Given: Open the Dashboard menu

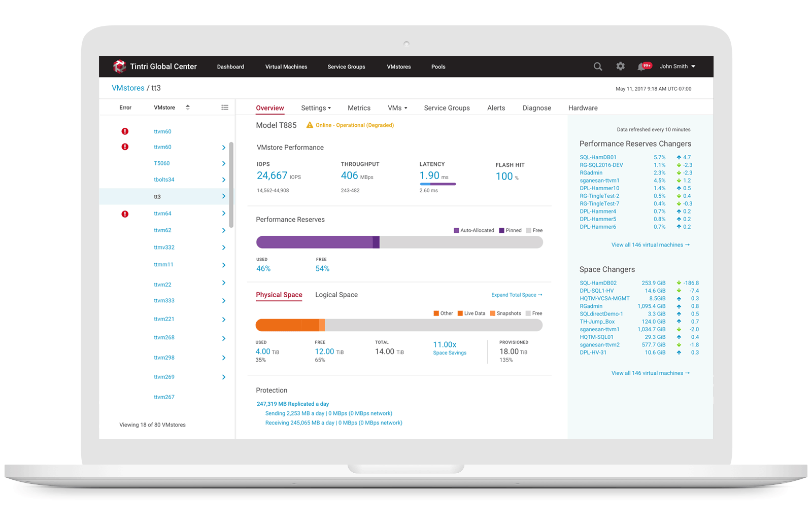Looking at the screenshot, I should point(230,67).
